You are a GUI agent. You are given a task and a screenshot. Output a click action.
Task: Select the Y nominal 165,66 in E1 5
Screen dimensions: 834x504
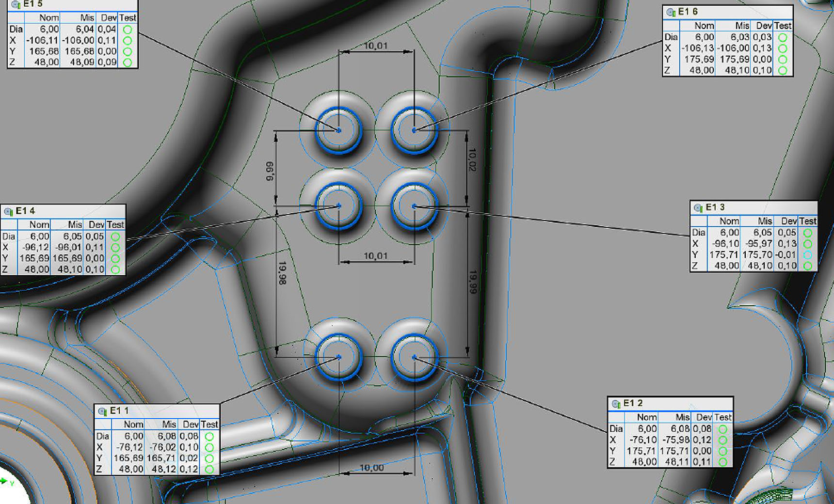point(44,51)
